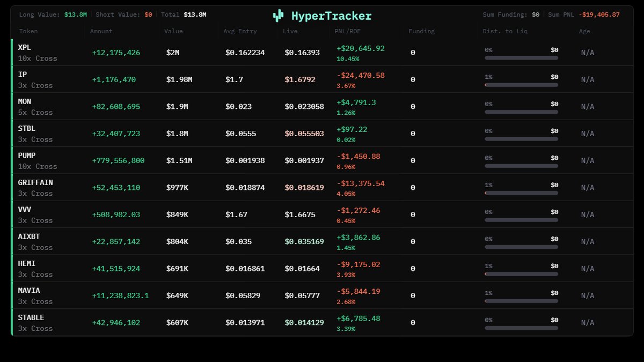Click PUMP amount +779,556,800
This screenshot has width=644, height=362.
click(x=118, y=160)
